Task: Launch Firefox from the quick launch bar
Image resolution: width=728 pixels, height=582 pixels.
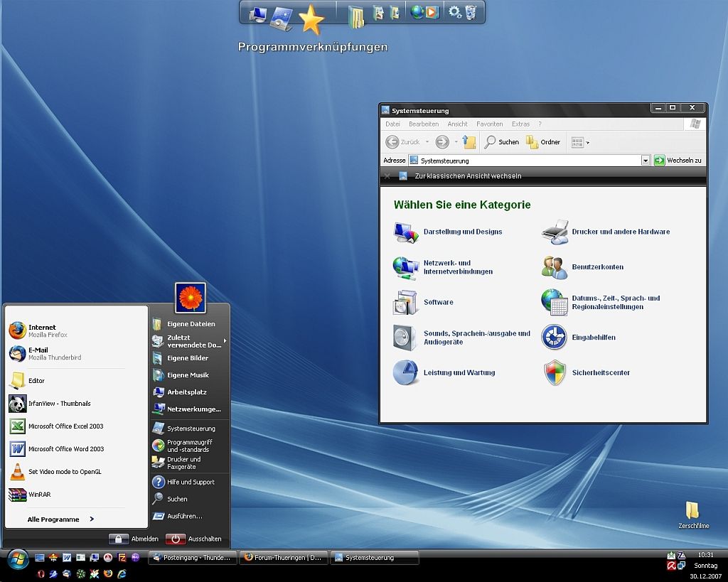Action: coord(108,574)
